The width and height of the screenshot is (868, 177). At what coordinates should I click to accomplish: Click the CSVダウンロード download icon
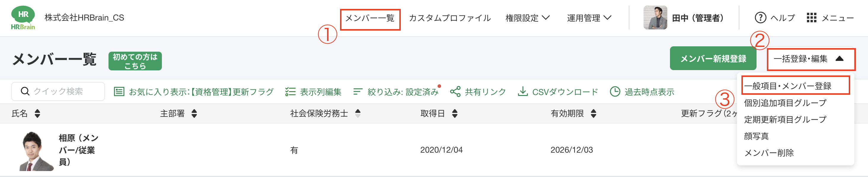(524, 91)
